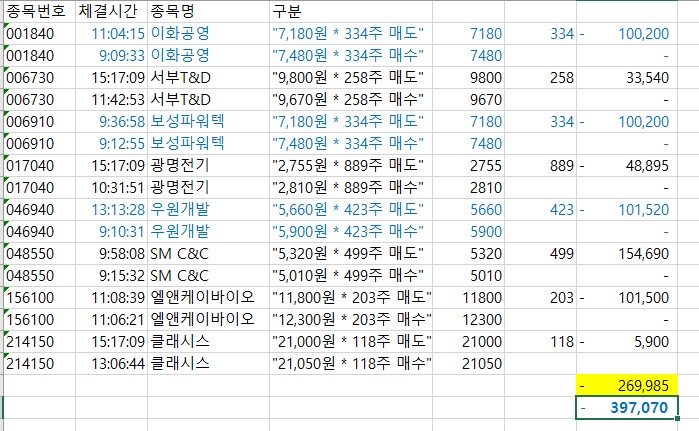Click the fill handle of selected cell

(x=678, y=419)
